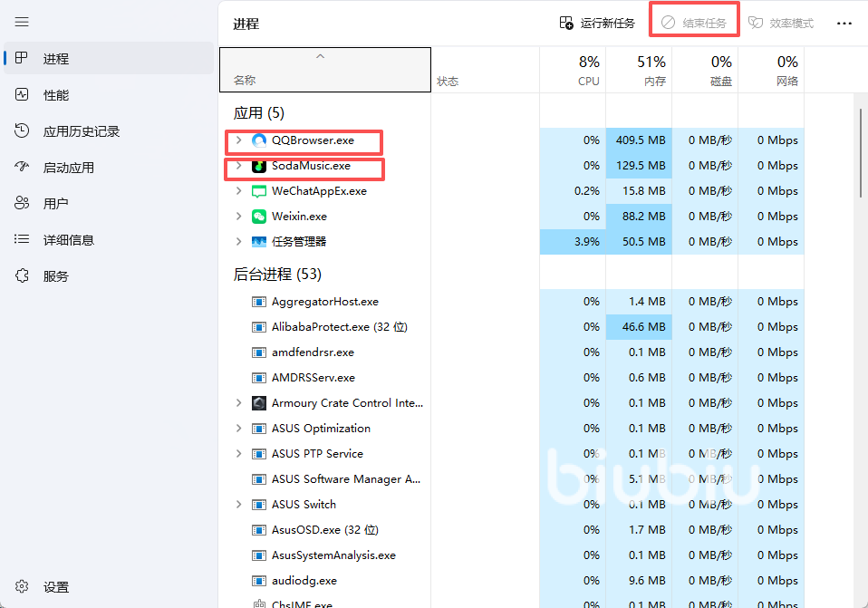Open the 性能 performance page

(55, 95)
